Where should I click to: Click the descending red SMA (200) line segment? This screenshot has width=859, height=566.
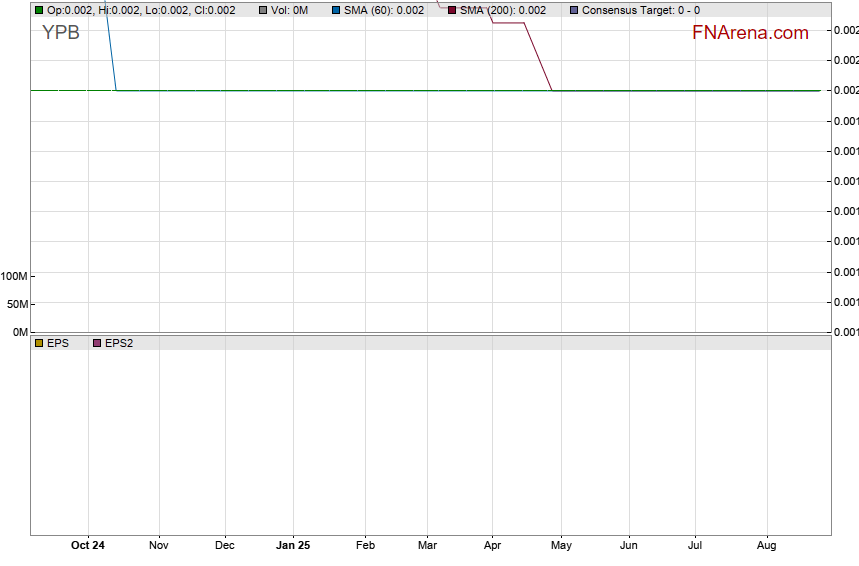[x=538, y=55]
